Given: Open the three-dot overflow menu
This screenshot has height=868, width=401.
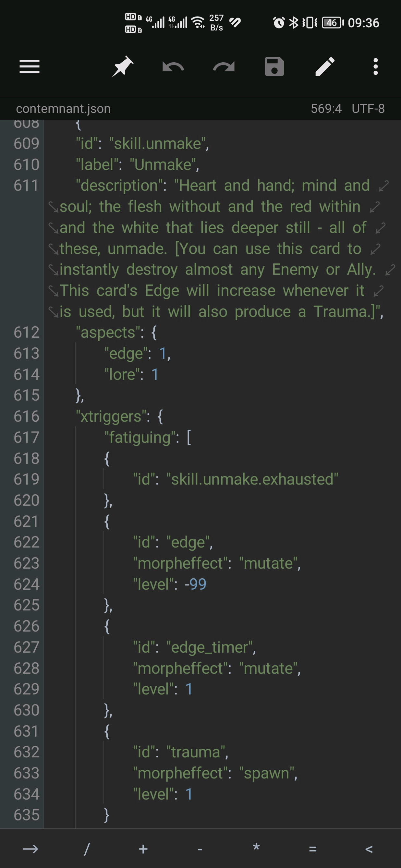Looking at the screenshot, I should 375,66.
